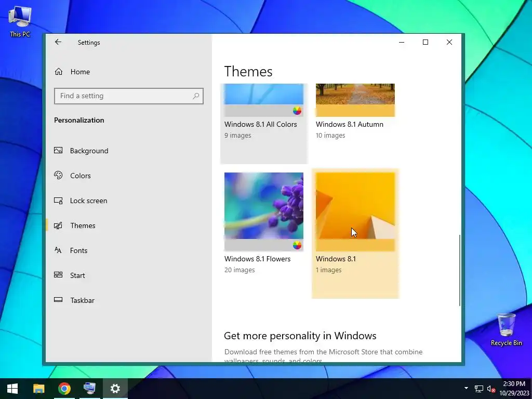Click the Colors palette icon
This screenshot has height=399, width=532.
tap(58, 175)
